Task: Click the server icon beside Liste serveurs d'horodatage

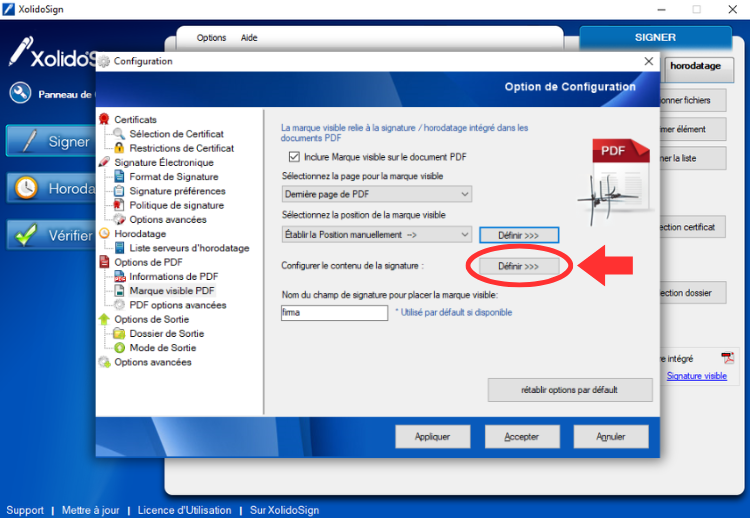Action: (120, 248)
